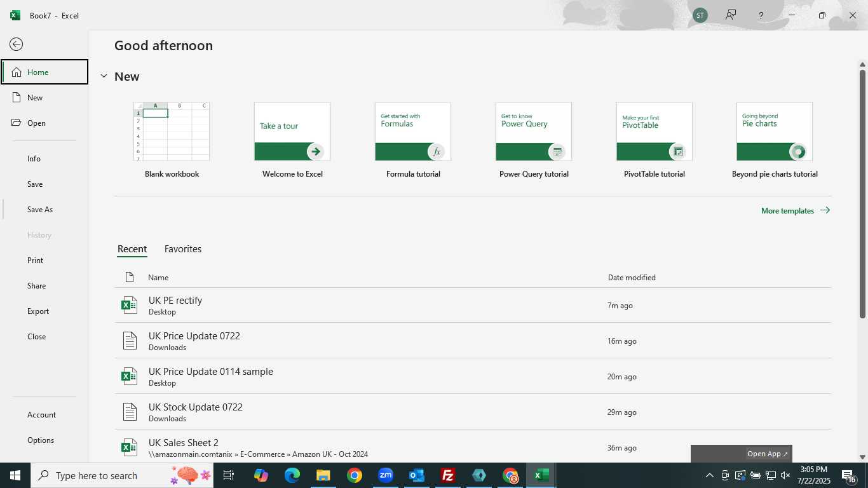The image size is (868, 488).
Task: Open the PivotTable tutorial template
Action: tap(654, 140)
